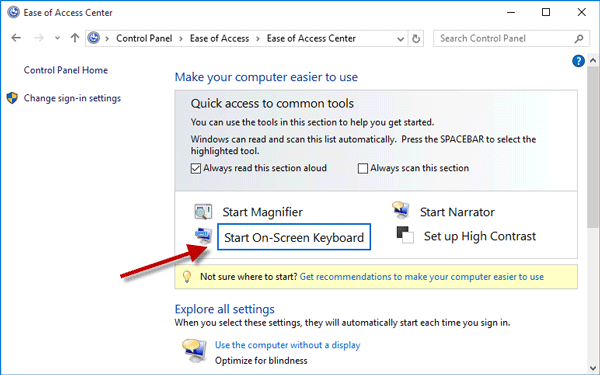Click the High Contrast icon
This screenshot has width=600, height=375.
click(x=405, y=235)
